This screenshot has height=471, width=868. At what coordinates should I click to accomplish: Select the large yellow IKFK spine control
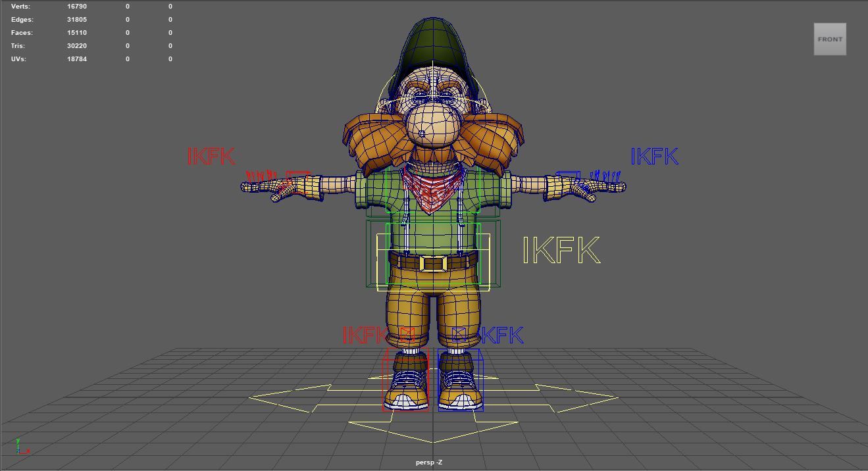pyautogui.click(x=562, y=250)
